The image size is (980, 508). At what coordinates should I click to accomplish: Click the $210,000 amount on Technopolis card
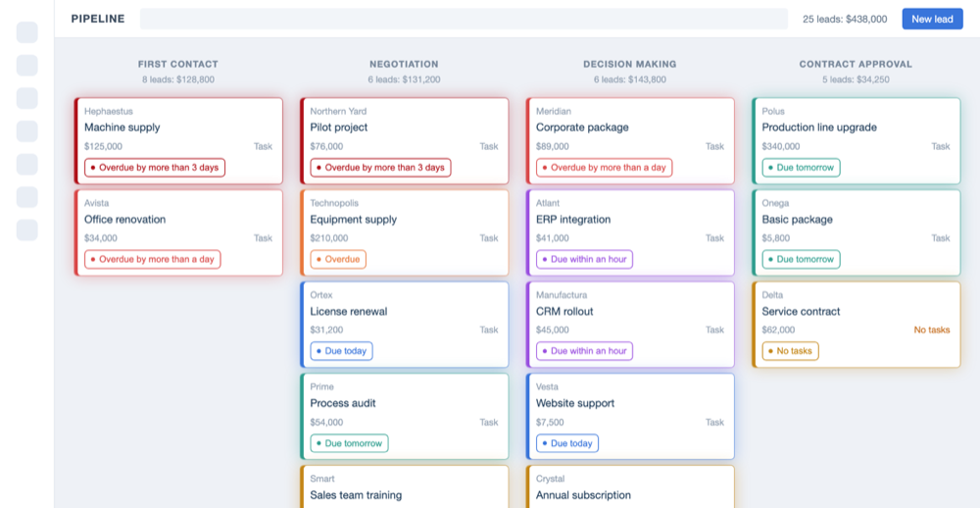tap(329, 237)
